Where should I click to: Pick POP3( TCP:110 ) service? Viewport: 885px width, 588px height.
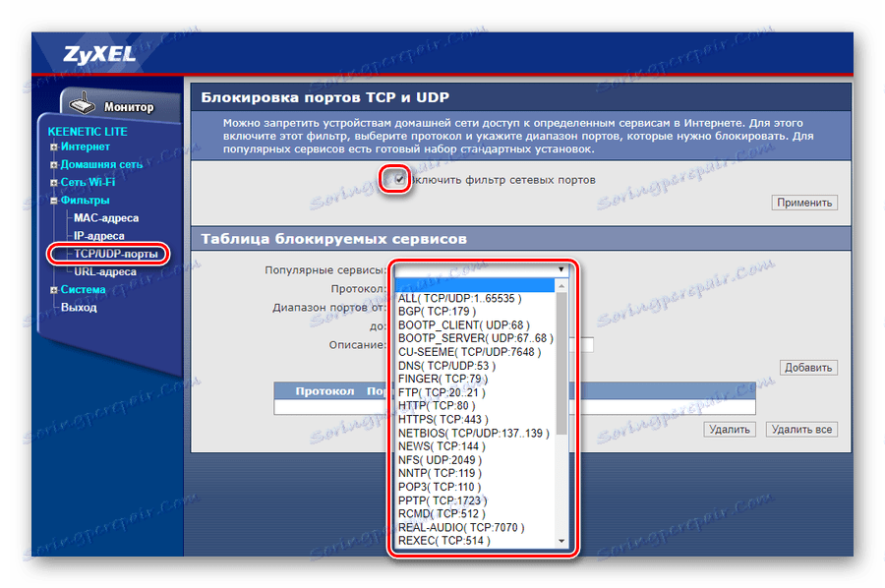475,487
